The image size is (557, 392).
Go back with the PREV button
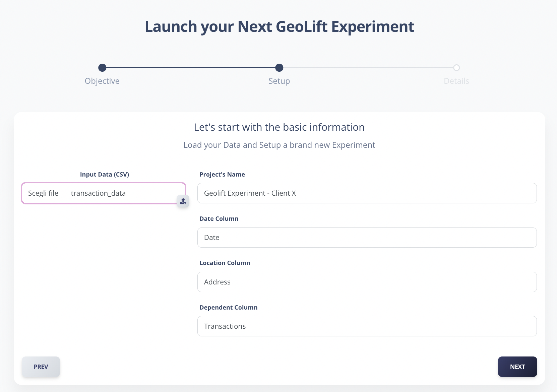pyautogui.click(x=41, y=367)
